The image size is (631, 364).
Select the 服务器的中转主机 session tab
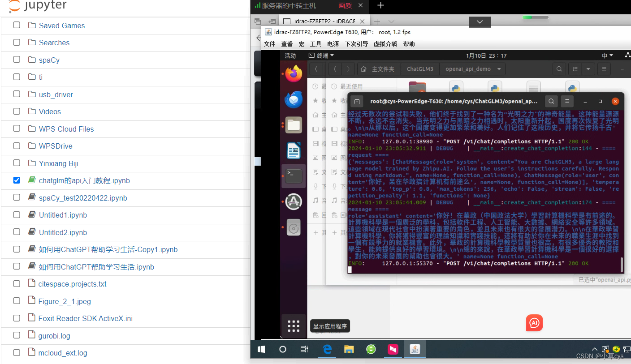(x=289, y=5)
